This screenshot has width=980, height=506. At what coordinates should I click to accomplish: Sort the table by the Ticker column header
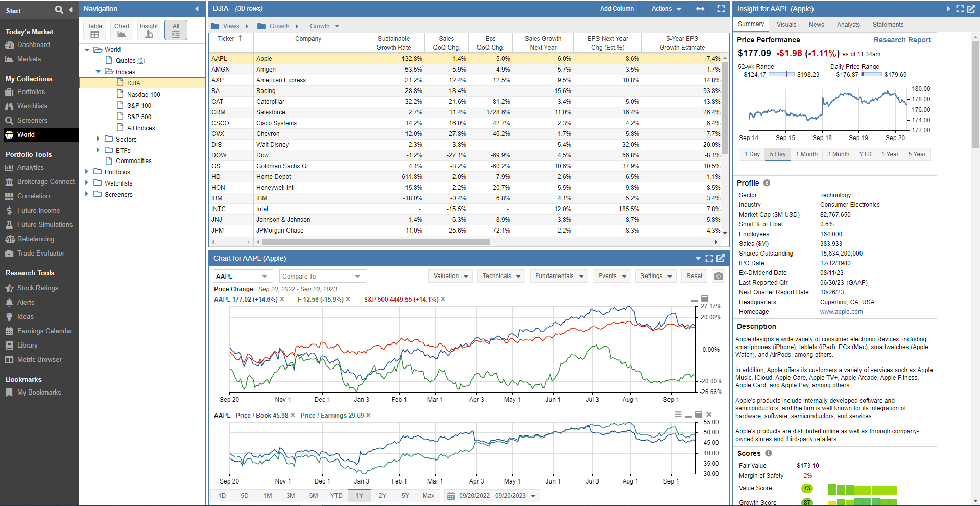pyautogui.click(x=230, y=39)
